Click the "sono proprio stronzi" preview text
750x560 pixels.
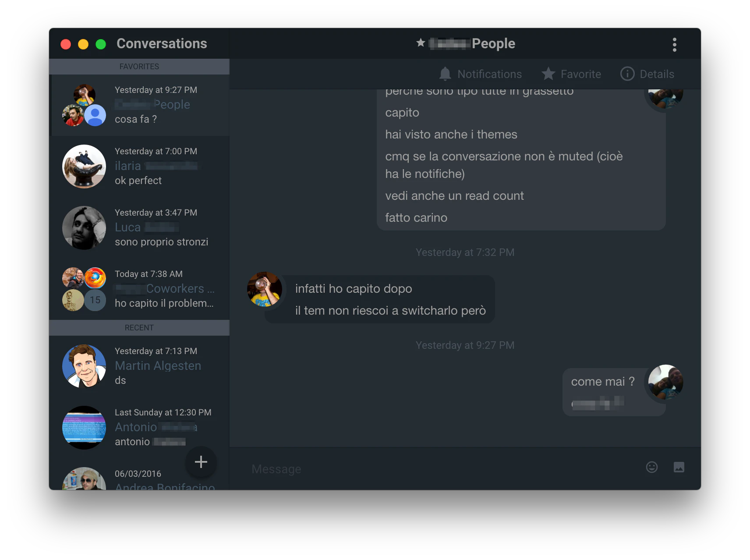(161, 242)
